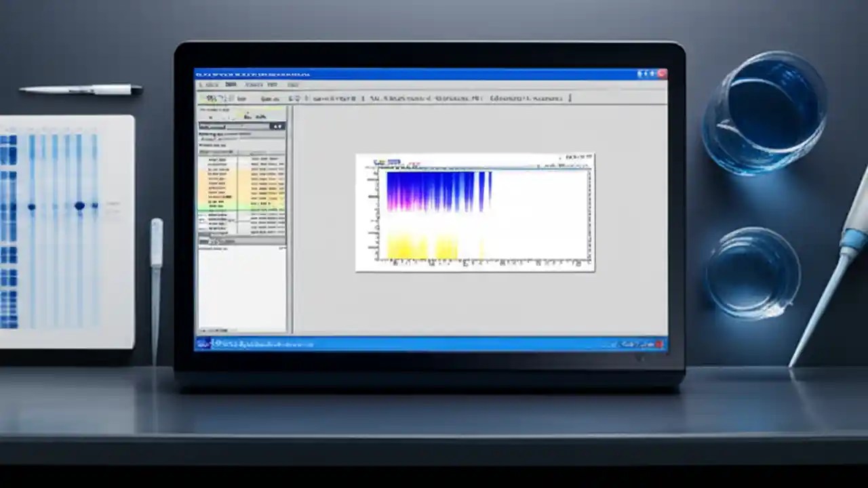The height and width of the screenshot is (488, 868).
Task: Select the Open File toolbar icon
Action: point(209,98)
